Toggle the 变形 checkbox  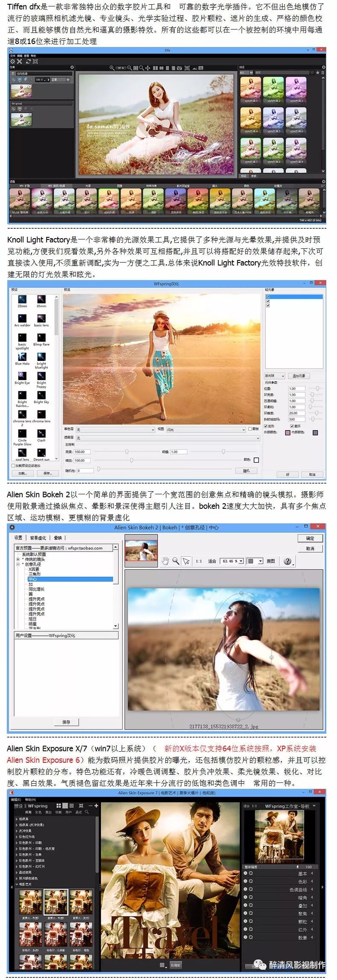pyautogui.click(x=266, y=426)
